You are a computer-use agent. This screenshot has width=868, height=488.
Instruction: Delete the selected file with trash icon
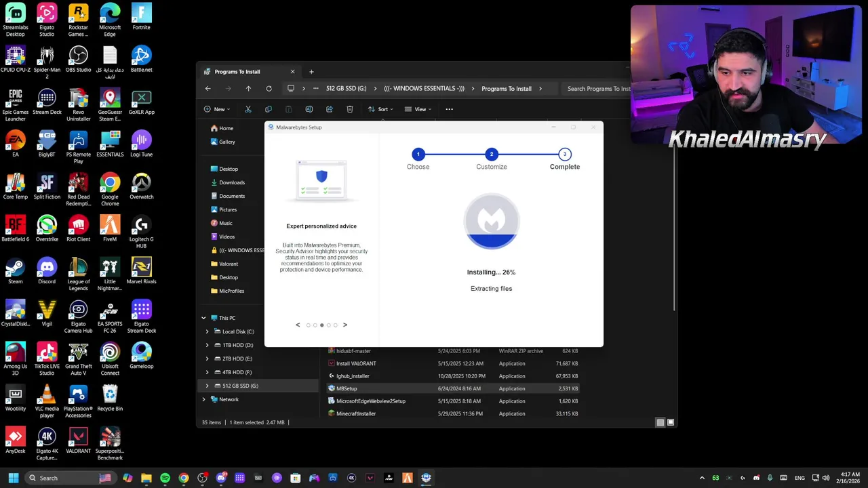coord(350,109)
